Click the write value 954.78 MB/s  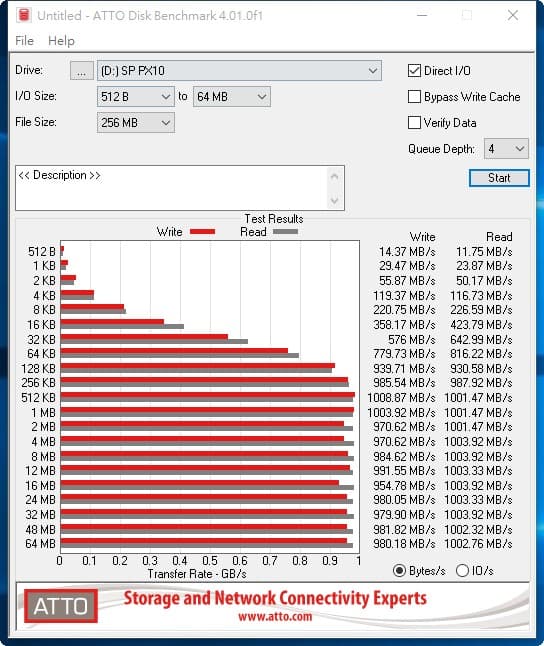pyautogui.click(x=404, y=486)
